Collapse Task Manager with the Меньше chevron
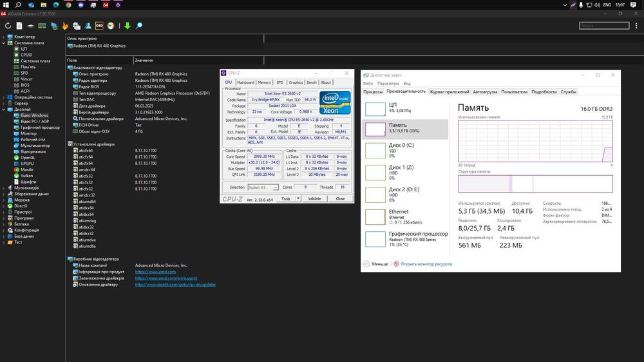The image size is (644, 362). 367,264
